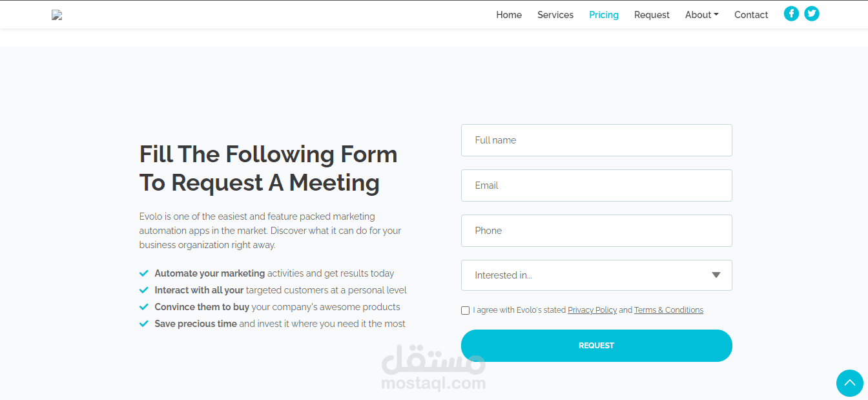Open the Services menu item
The height and width of the screenshot is (400, 868).
click(555, 15)
